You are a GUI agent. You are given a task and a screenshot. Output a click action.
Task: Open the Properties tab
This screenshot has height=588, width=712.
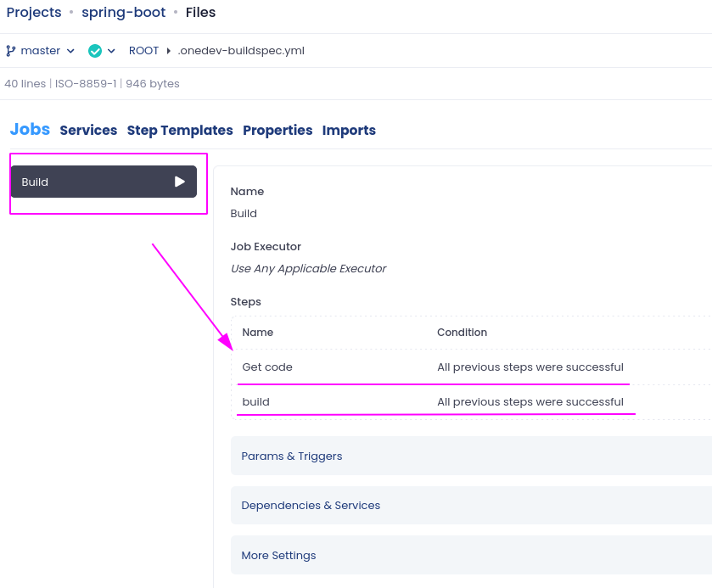click(x=278, y=131)
